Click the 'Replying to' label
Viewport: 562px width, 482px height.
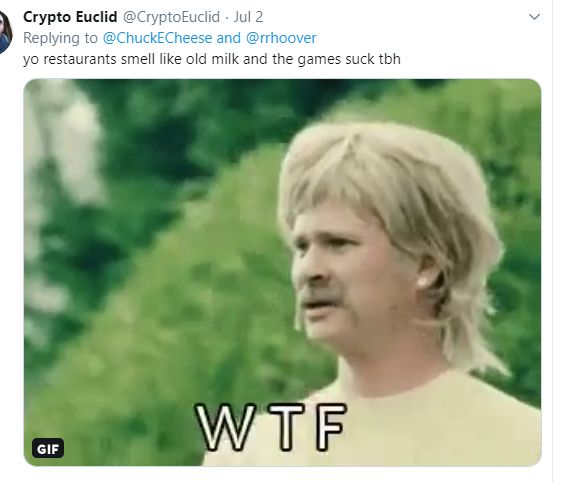coord(60,38)
